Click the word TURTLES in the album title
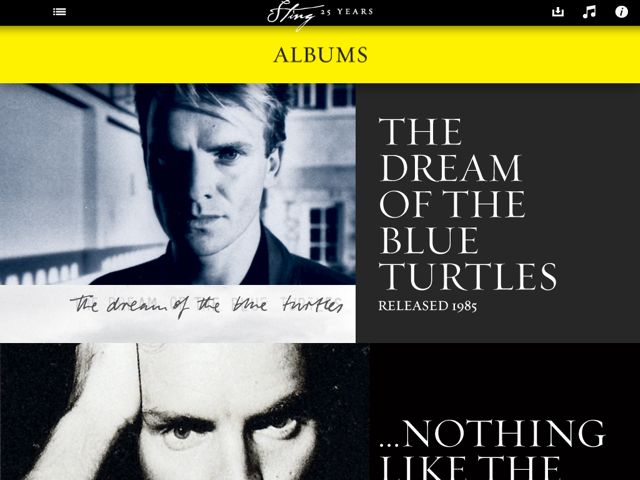 pyautogui.click(x=468, y=276)
